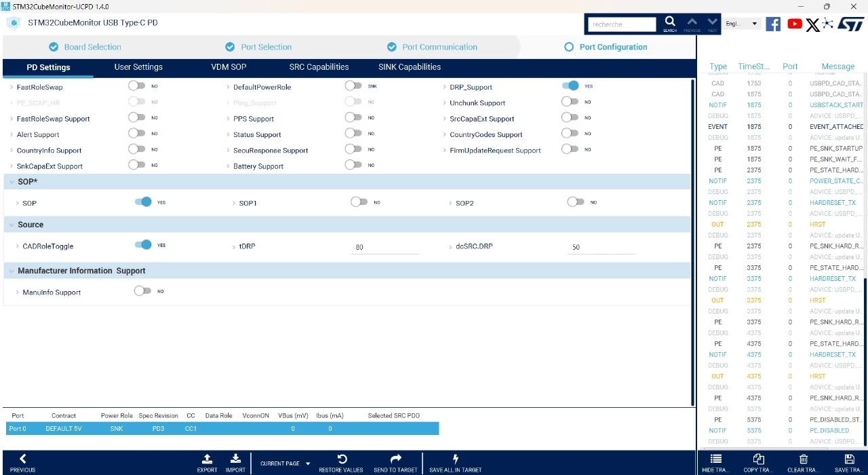
Task: Click the Hide Traces list icon
Action: point(715,459)
